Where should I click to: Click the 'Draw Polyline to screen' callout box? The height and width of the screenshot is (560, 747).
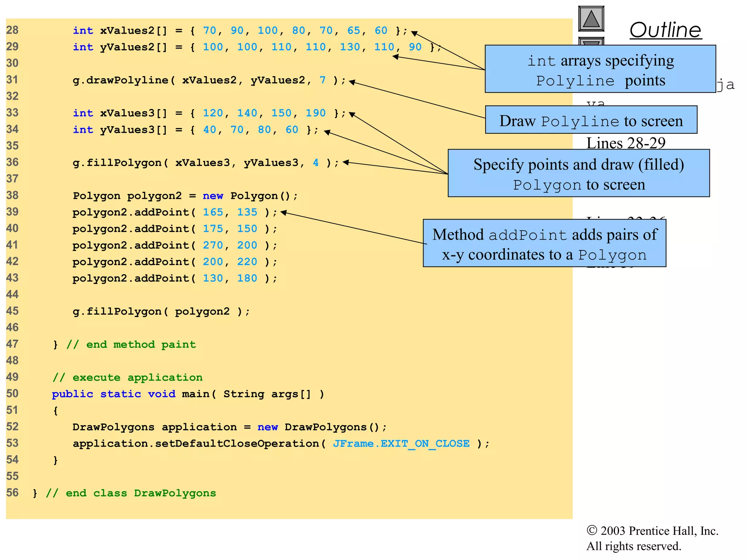[x=591, y=120]
